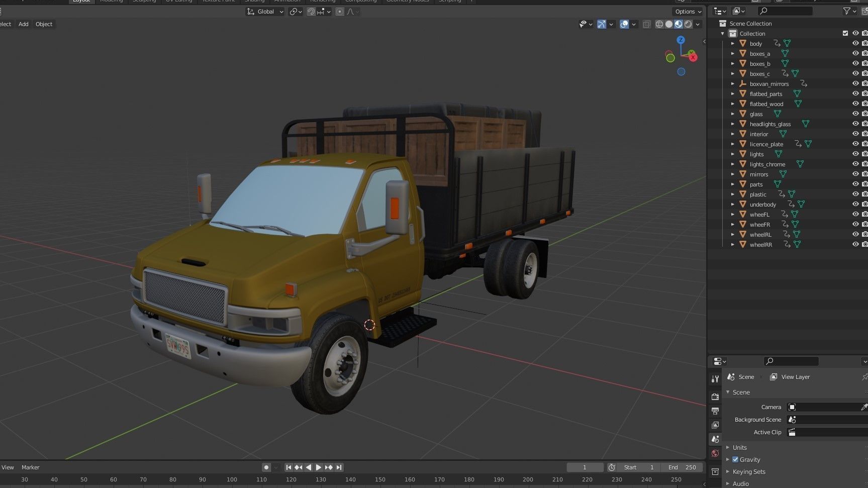The height and width of the screenshot is (488, 868).
Task: Hide mirrors object in viewport
Action: coord(855,174)
